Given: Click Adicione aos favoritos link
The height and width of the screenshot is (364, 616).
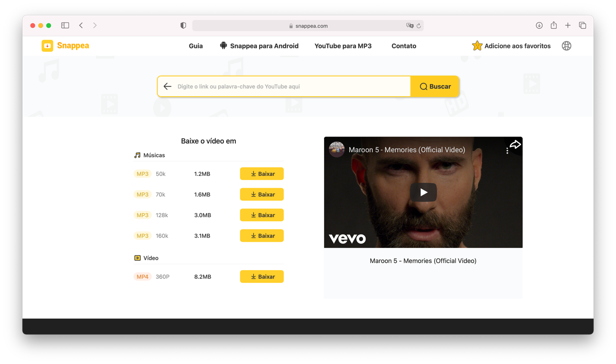Looking at the screenshot, I should [517, 46].
